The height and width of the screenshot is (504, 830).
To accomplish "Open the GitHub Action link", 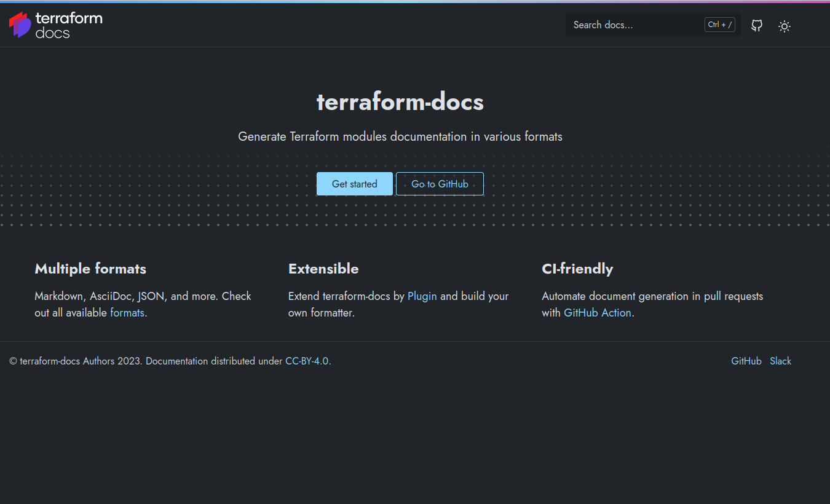I will click(598, 313).
